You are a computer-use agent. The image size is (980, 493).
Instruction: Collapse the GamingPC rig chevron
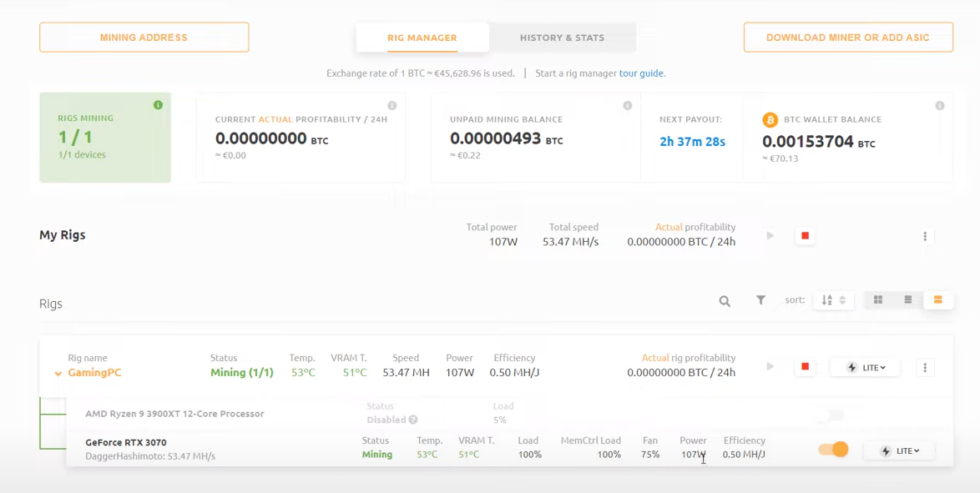click(x=58, y=374)
